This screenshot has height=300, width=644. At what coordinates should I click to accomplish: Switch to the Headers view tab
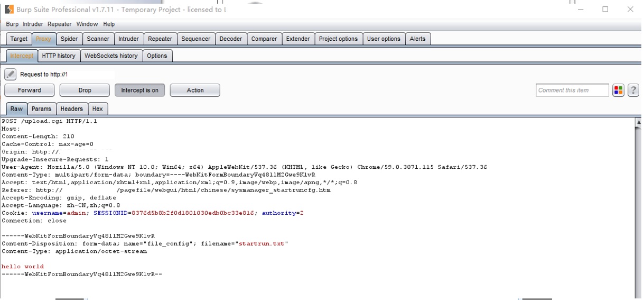(x=71, y=109)
